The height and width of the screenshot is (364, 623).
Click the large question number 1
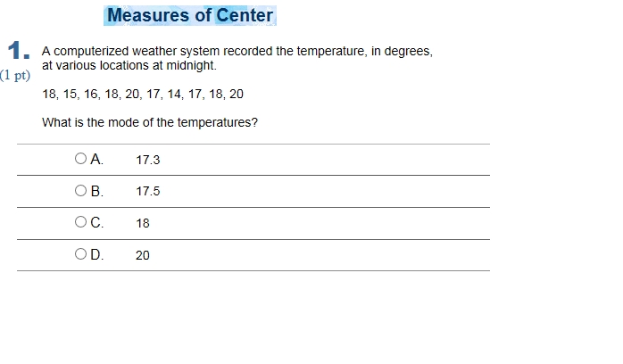18,51
